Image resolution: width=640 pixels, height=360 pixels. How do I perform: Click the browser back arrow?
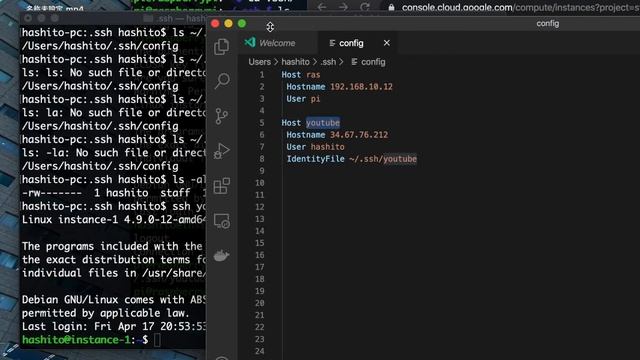coord(322,7)
